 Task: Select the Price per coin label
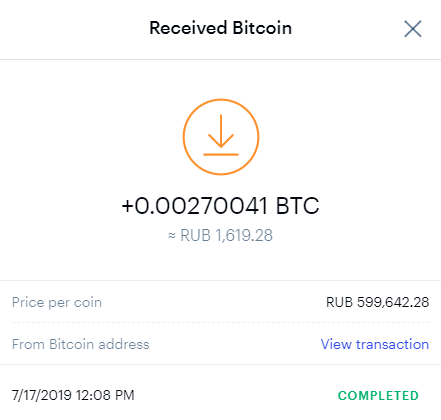coord(57,303)
